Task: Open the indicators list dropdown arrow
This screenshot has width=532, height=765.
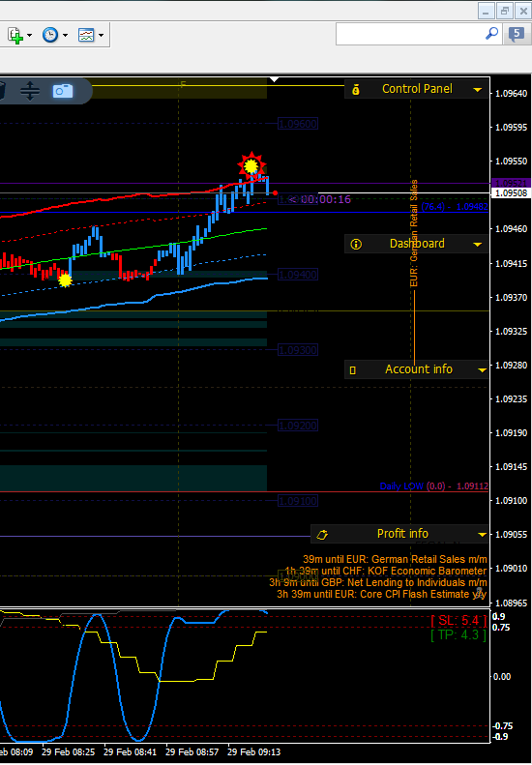Action: [29, 35]
